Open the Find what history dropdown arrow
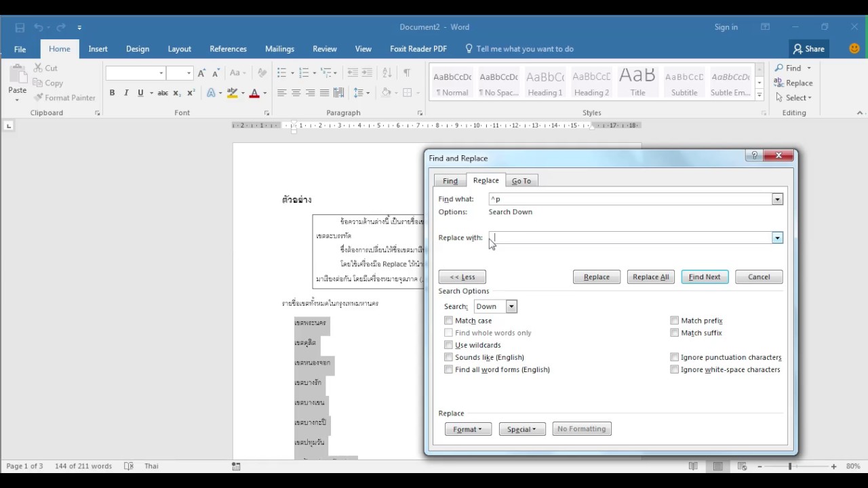Image resolution: width=868 pixels, height=488 pixels. 777,199
